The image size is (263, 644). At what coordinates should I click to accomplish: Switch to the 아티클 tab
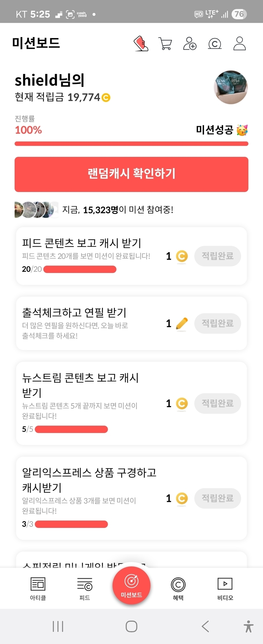click(x=38, y=588)
